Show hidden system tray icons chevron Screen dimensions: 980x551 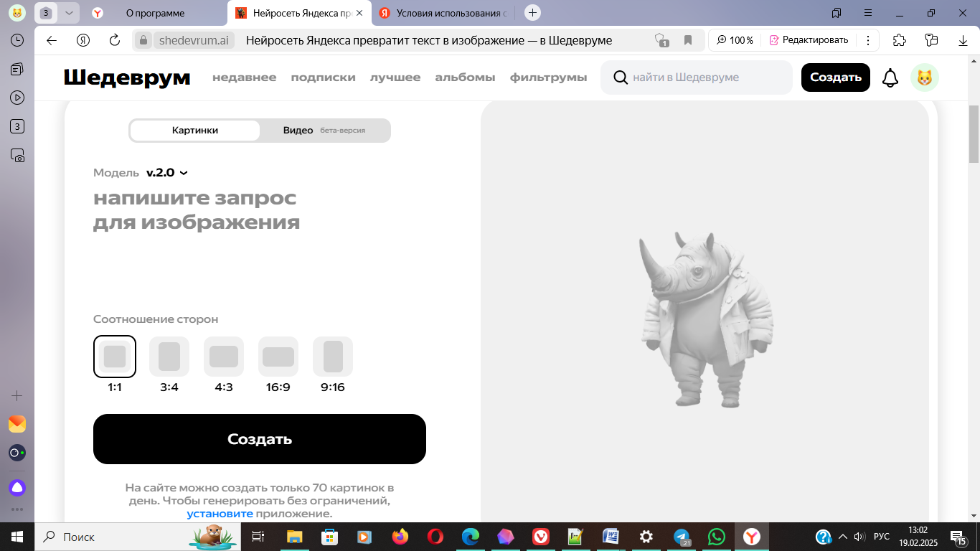pyautogui.click(x=843, y=537)
